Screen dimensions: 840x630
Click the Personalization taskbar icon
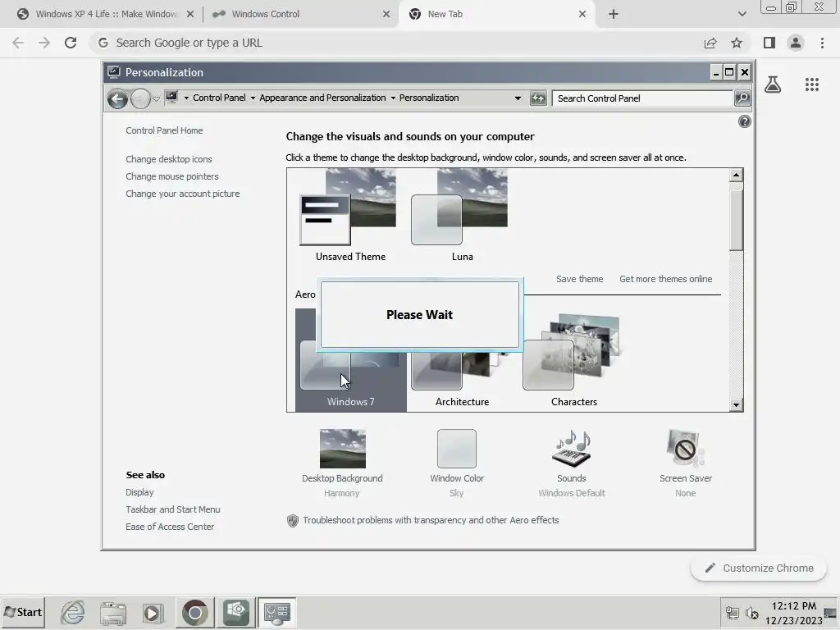point(277,612)
